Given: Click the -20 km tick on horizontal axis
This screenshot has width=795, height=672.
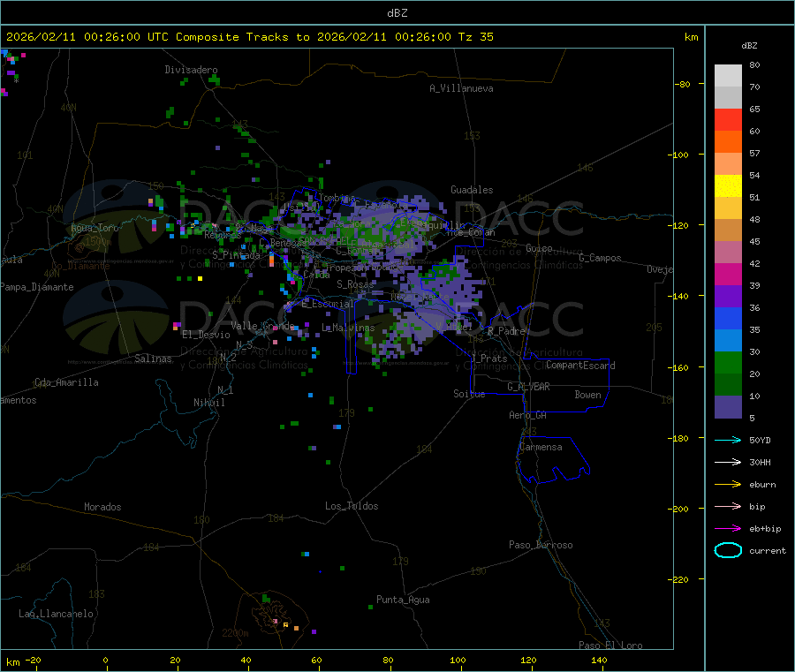Looking at the screenshot, I should tap(33, 660).
